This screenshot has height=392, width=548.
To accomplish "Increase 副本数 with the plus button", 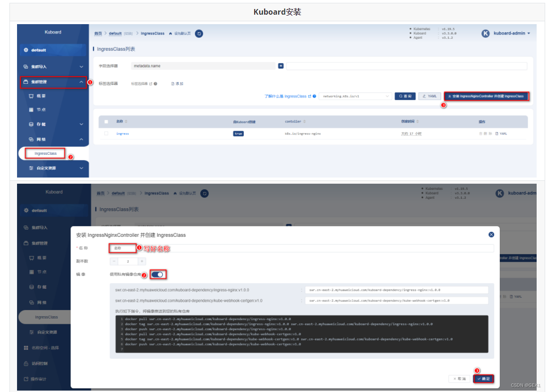I will click(142, 261).
